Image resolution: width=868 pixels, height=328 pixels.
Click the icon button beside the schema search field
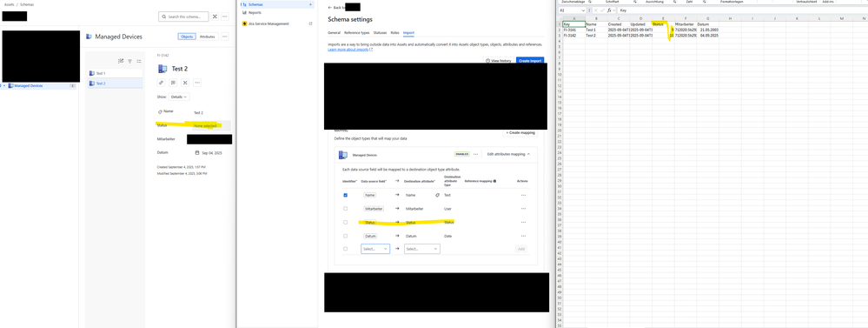(215, 17)
